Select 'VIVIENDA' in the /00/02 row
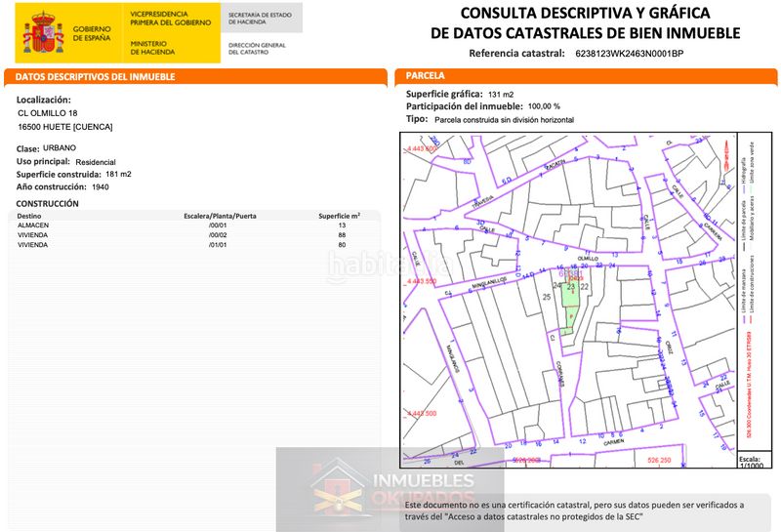The width and height of the screenshot is (781, 532). point(33,235)
